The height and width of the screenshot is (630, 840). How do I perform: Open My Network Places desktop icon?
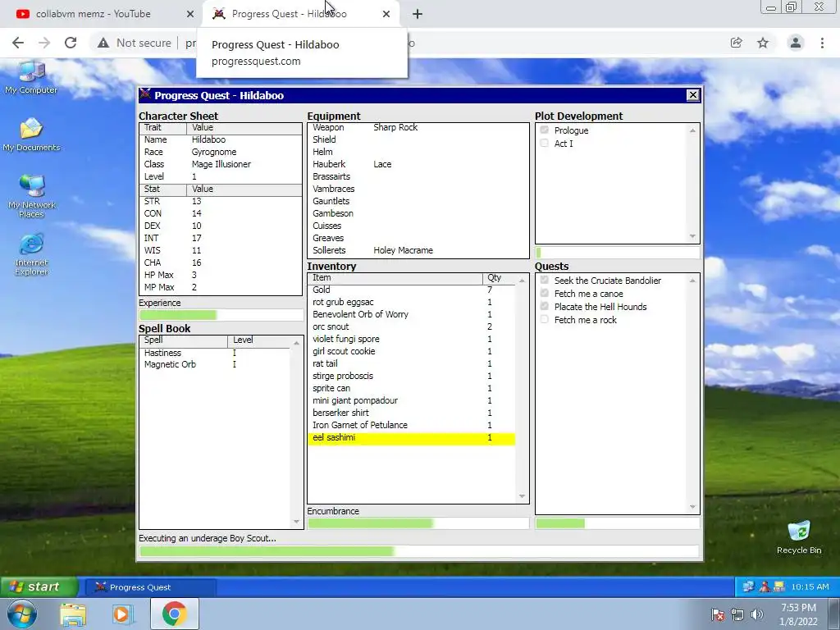click(31, 197)
